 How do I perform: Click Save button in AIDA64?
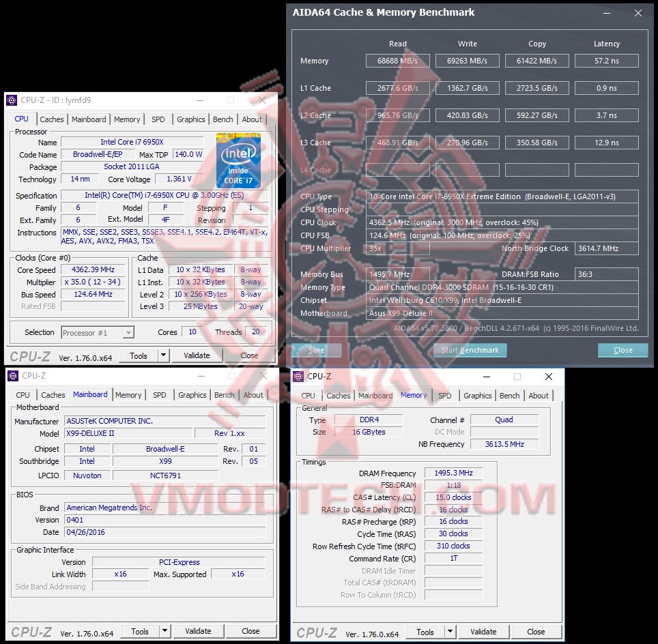point(317,351)
